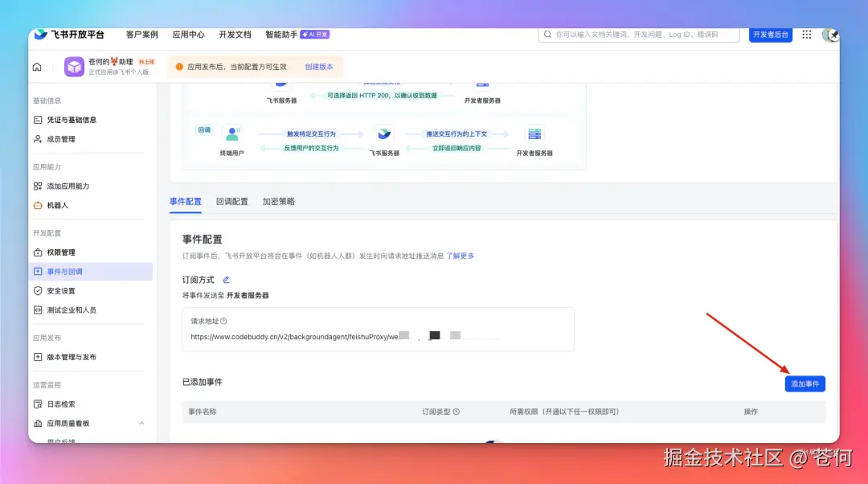Open the app launcher grid icon
Screen dimensions: 868x484
(x=806, y=35)
